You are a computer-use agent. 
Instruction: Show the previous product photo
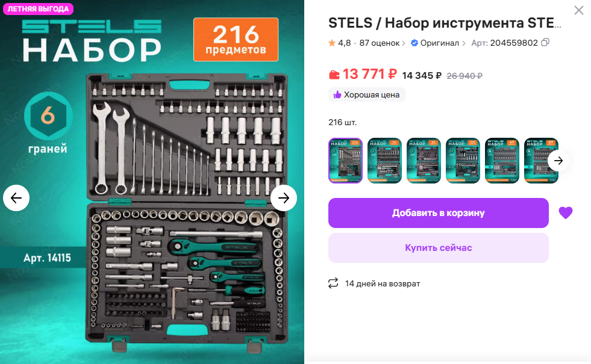16,197
